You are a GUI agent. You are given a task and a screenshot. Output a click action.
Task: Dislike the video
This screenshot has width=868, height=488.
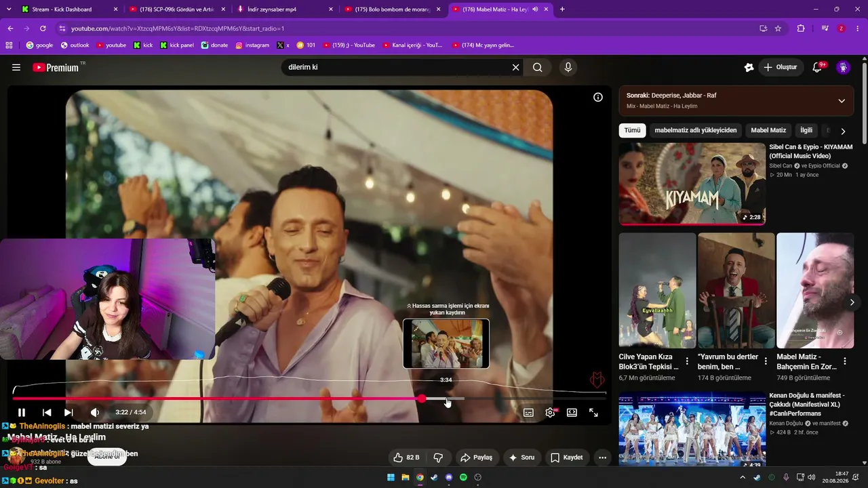coord(438,457)
